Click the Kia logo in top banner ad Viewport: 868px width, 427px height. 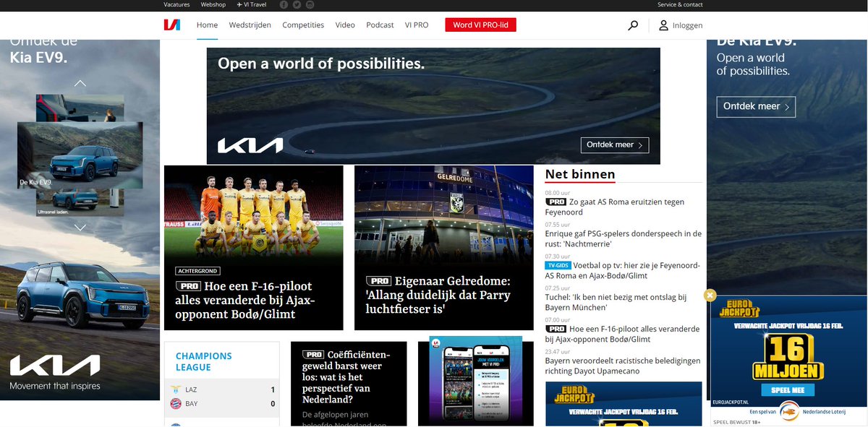click(x=250, y=146)
